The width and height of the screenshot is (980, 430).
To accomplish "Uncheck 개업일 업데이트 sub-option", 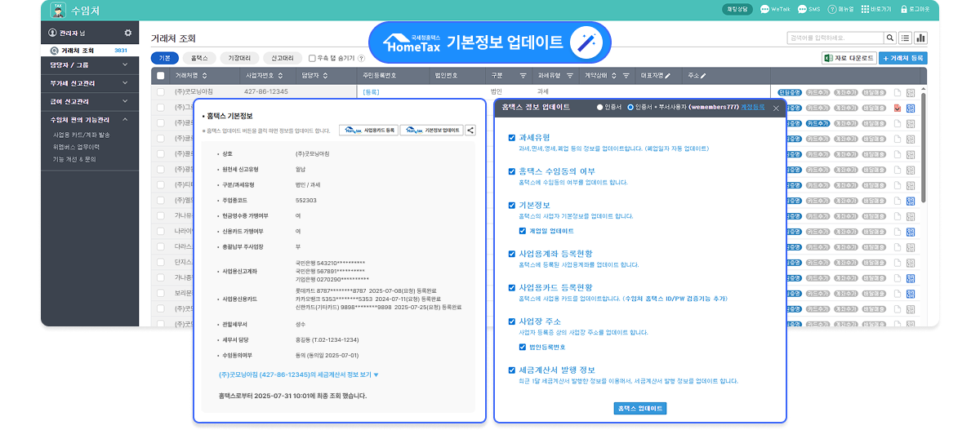I will 523,231.
